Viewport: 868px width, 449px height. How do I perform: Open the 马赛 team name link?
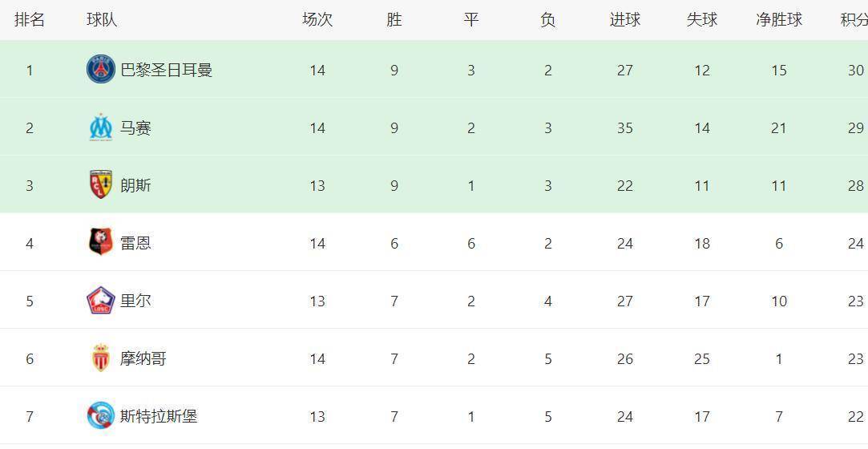coord(135,127)
